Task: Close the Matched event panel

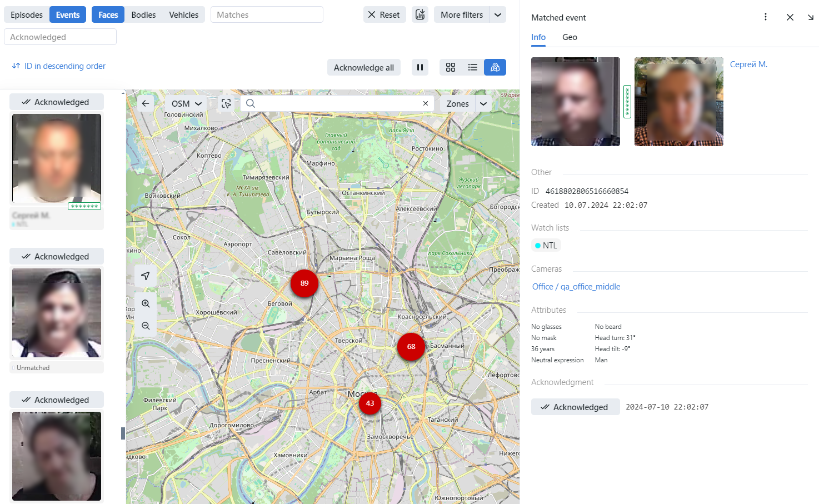Action: pyautogui.click(x=790, y=17)
